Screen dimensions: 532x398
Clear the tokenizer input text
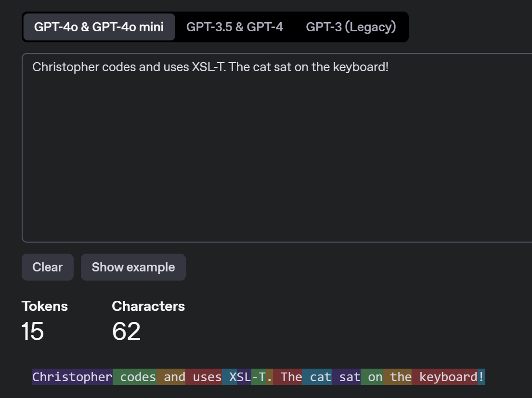[x=48, y=267]
